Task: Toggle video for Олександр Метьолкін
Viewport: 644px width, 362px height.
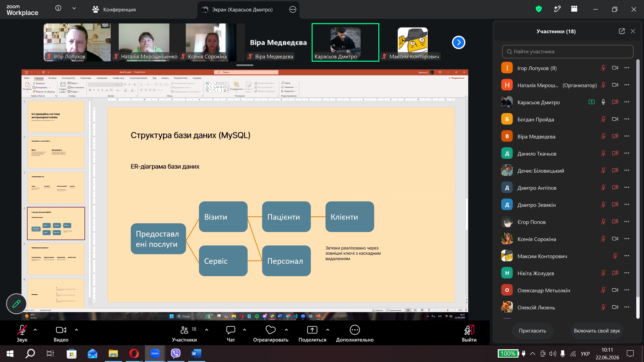Action: [x=615, y=290]
